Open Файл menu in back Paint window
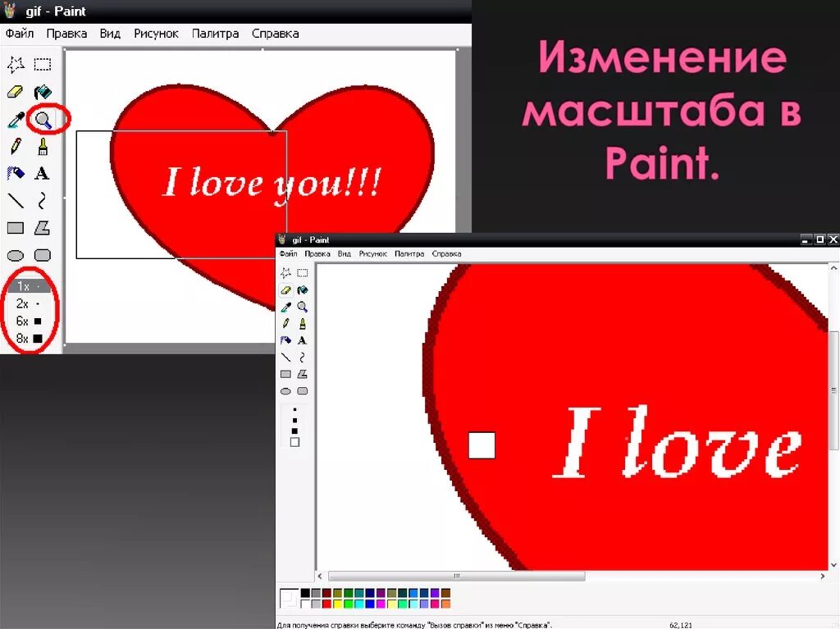 20,34
